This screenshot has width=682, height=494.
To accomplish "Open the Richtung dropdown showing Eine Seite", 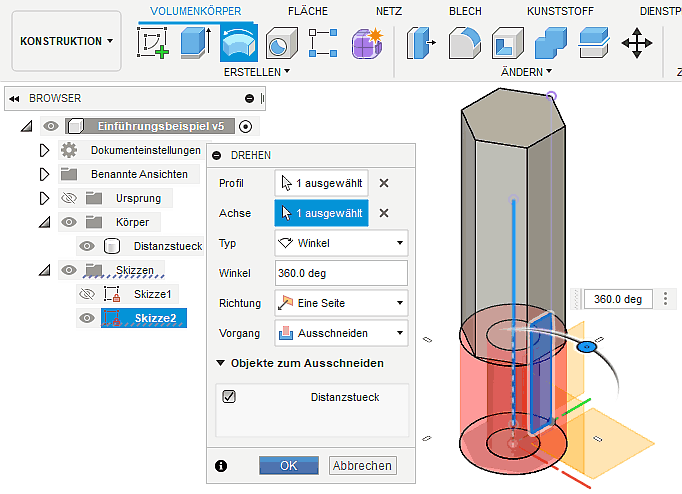I will point(341,303).
